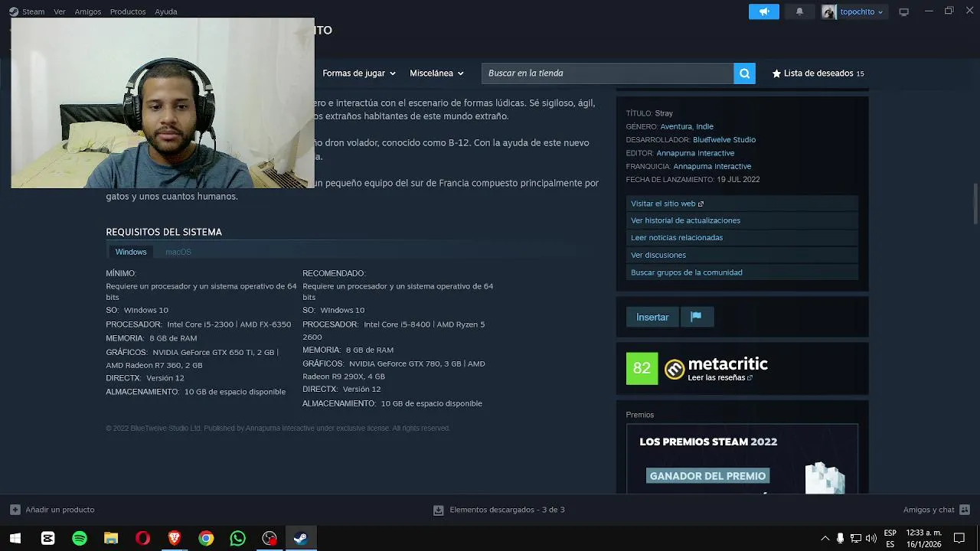Screen dimensions: 980x551
Task: Open Opera browser from the taskbar
Action: [142, 538]
